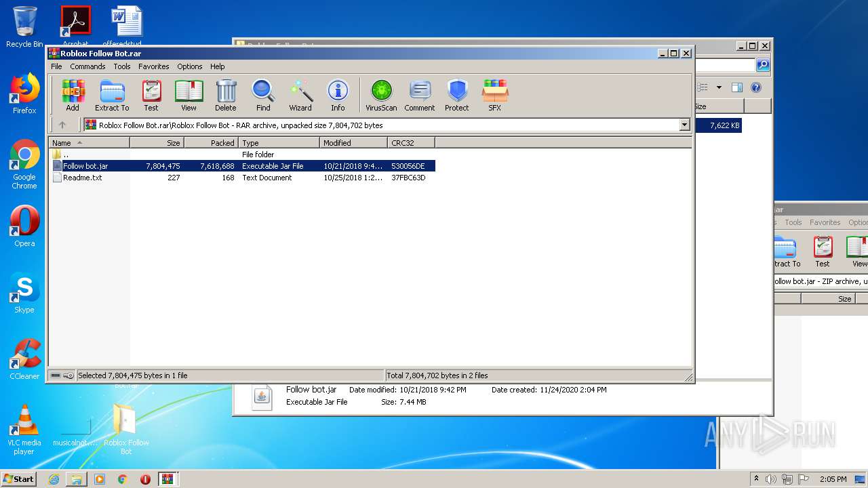This screenshot has height=488, width=868.
Task: Open the Commands menu
Action: coord(87,66)
